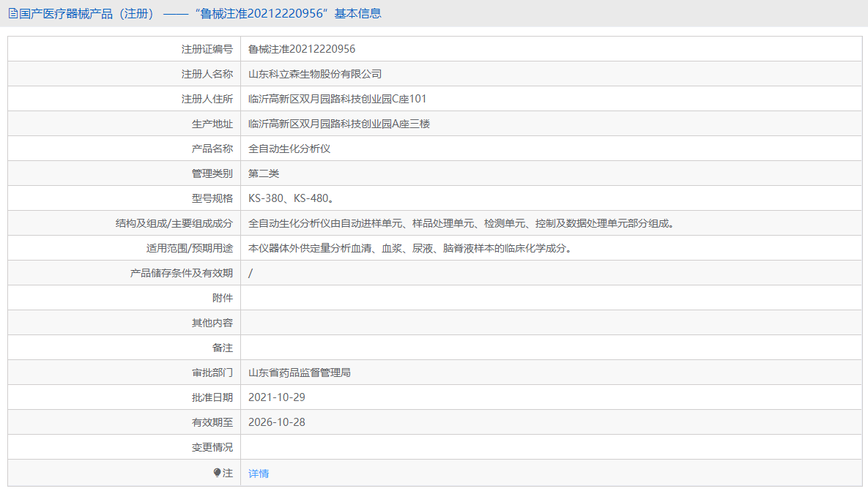Click the 注册证编号 label
Viewport: 868px width, 494px height.
coord(207,49)
